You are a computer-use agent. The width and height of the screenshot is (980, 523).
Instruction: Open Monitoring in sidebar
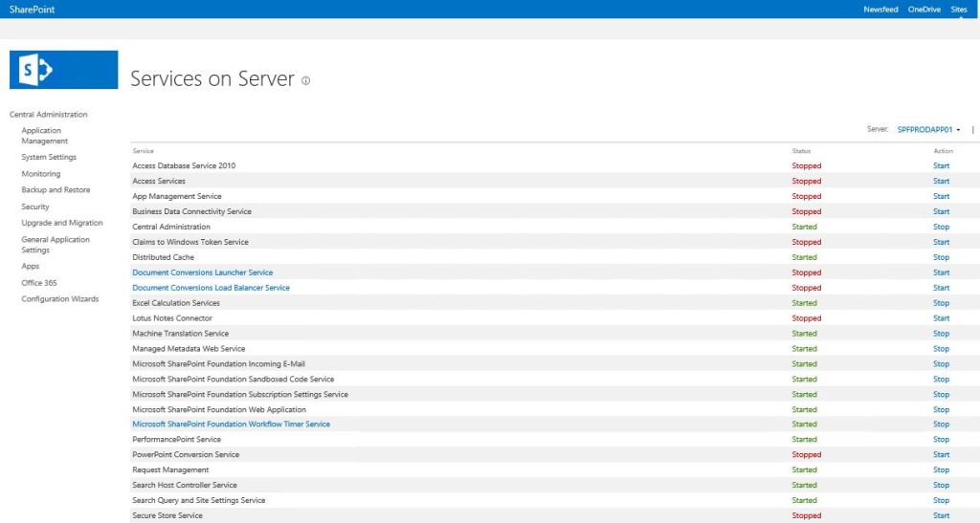point(40,173)
